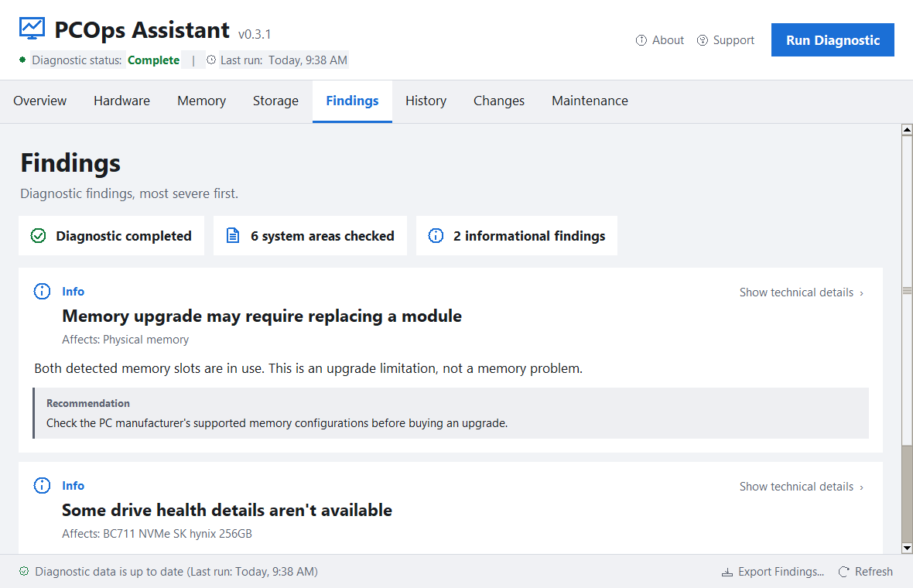
Task: Expand technical details for memory upgrade finding
Action: (x=802, y=292)
